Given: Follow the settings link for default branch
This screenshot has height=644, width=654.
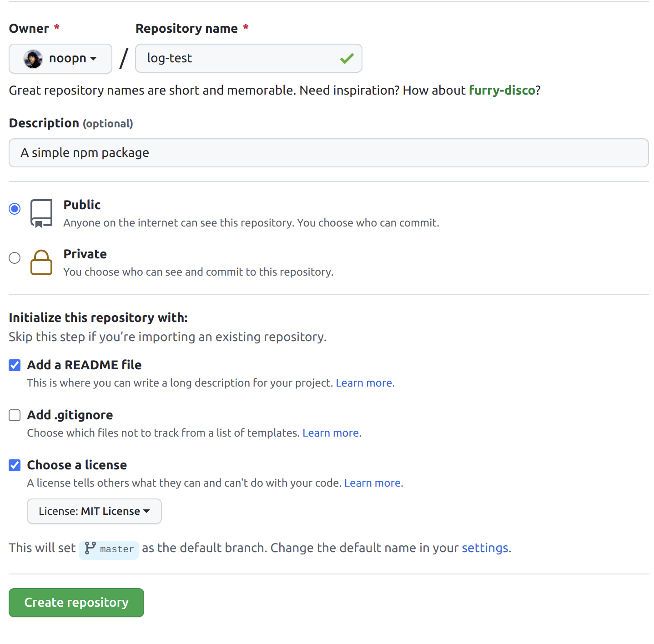Looking at the screenshot, I should [485, 548].
